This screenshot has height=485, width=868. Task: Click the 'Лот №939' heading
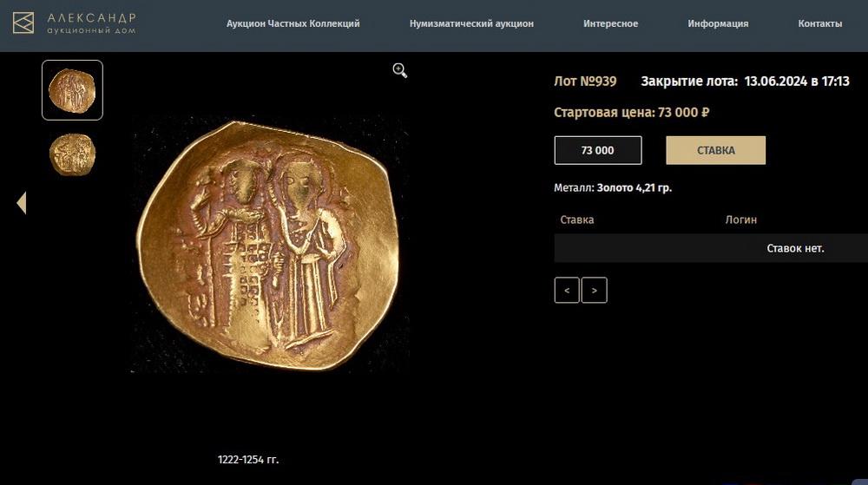585,82
